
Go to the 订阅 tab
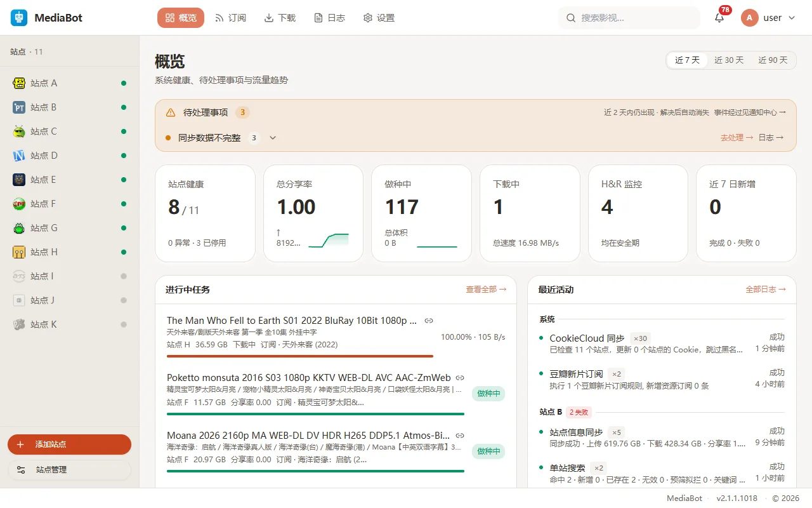click(230, 18)
